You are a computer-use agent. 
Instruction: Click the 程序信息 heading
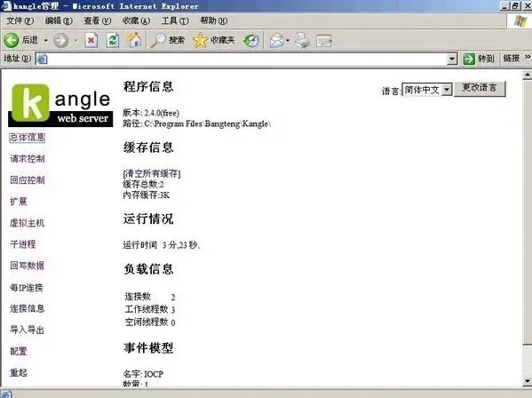point(148,86)
